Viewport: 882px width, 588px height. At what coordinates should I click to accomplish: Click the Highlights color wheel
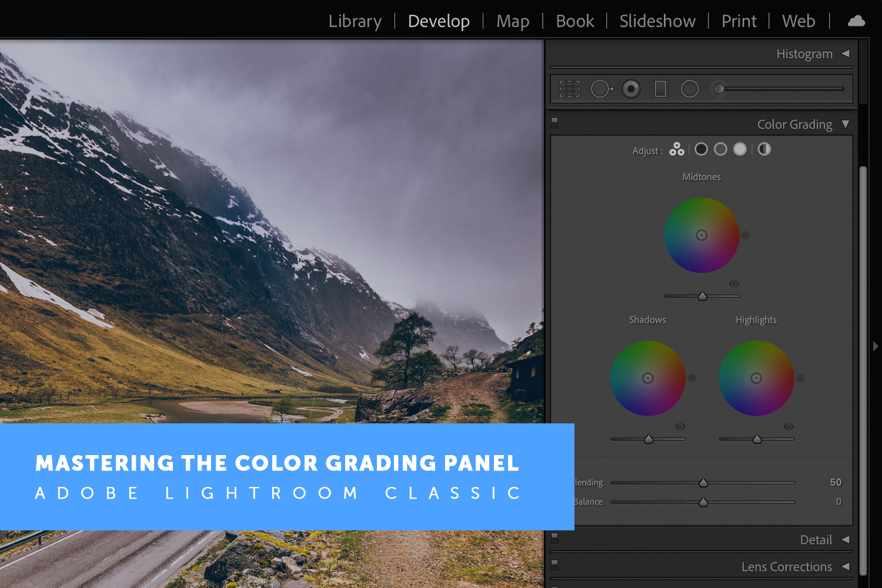757,378
